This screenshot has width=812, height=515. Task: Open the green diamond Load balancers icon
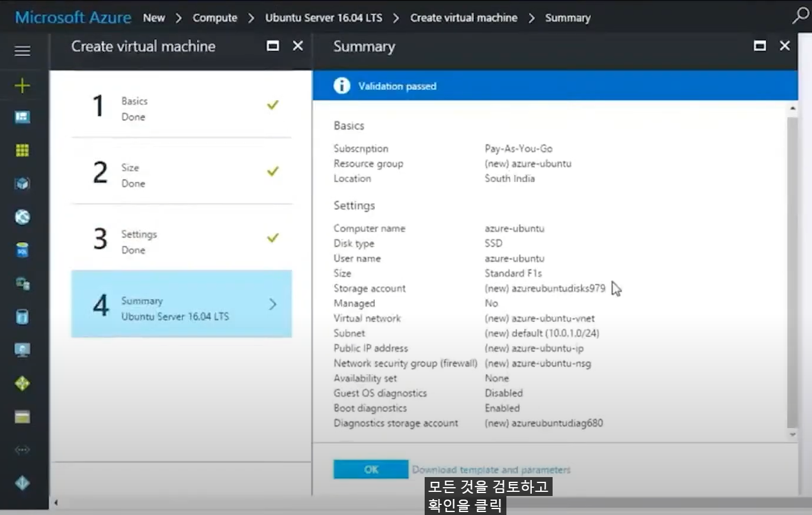[x=23, y=383]
